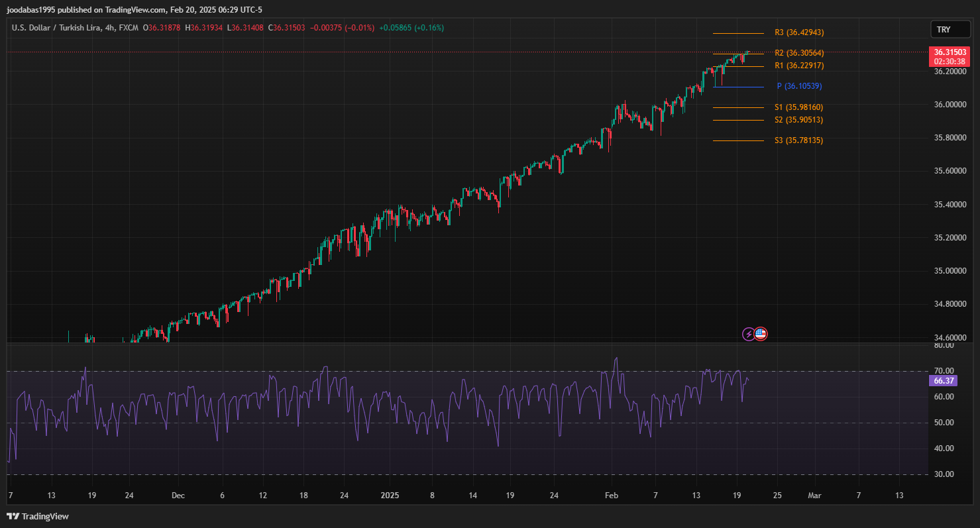The image size is (980, 528).
Task: Click the Feb label on date axis
Action: (612, 496)
